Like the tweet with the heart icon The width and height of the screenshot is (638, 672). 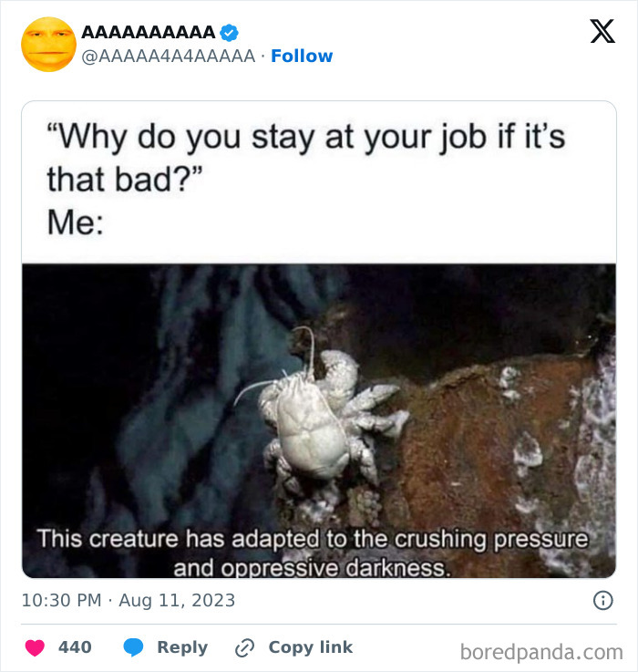[x=35, y=647]
